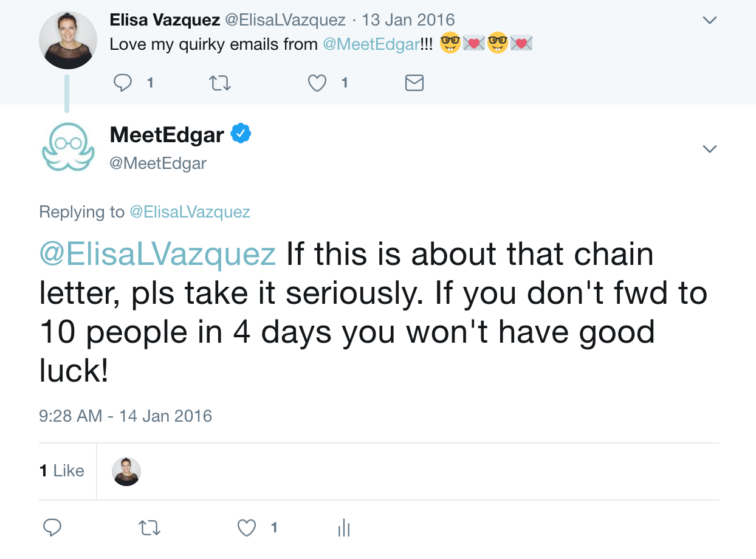The height and width of the screenshot is (559, 756).
Task: Open @ElisaLVazquez mention in tweet text
Action: 157,254
